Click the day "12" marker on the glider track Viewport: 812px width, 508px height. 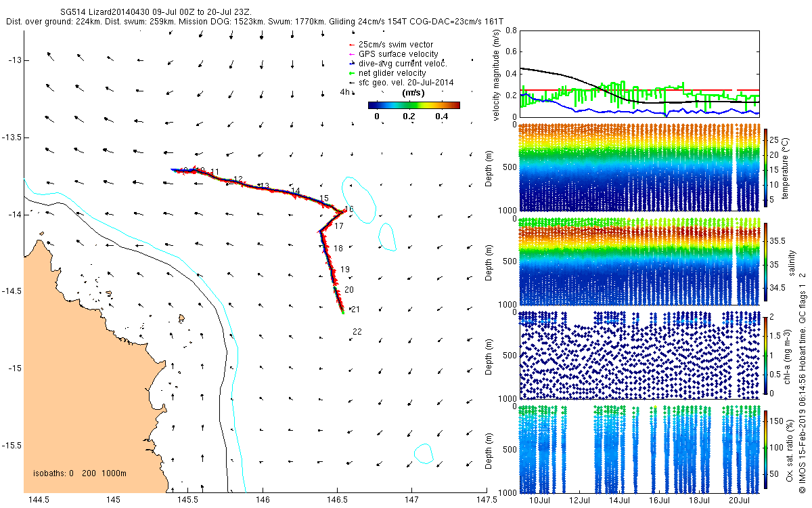(x=238, y=179)
